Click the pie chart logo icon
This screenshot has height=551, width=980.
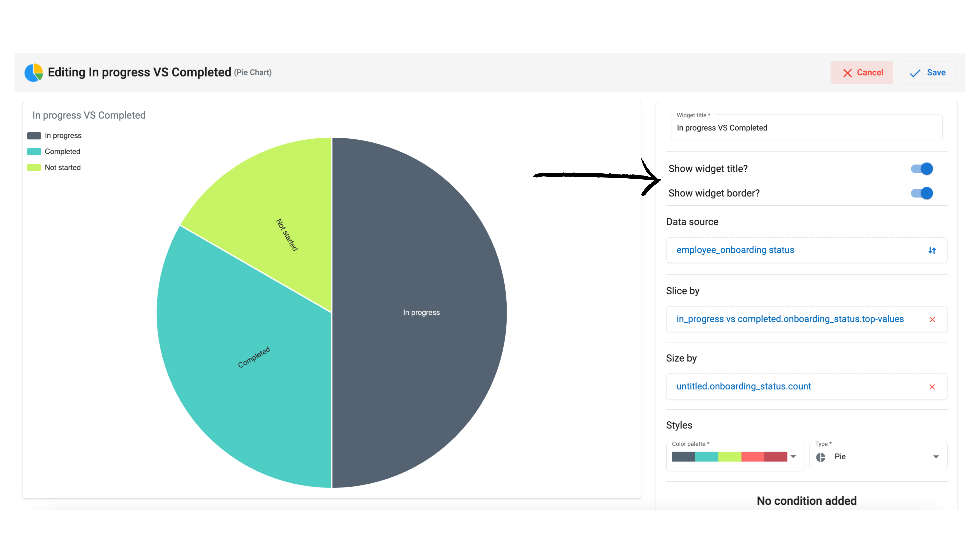[34, 72]
